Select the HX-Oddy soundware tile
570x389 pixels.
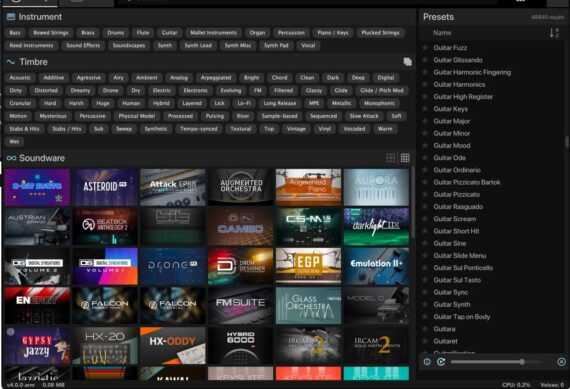coord(173,345)
